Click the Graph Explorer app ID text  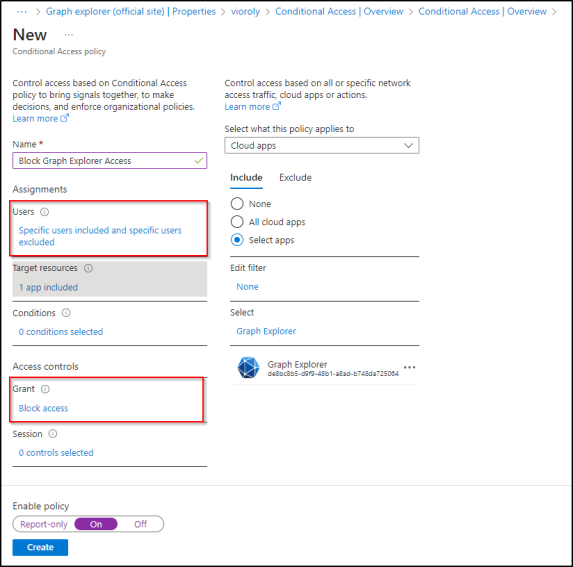pos(333,374)
